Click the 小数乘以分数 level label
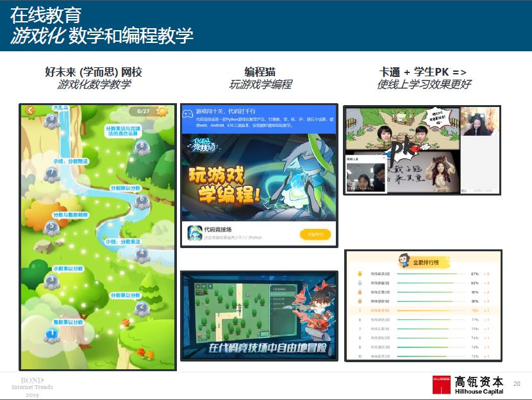 [x=68, y=269]
